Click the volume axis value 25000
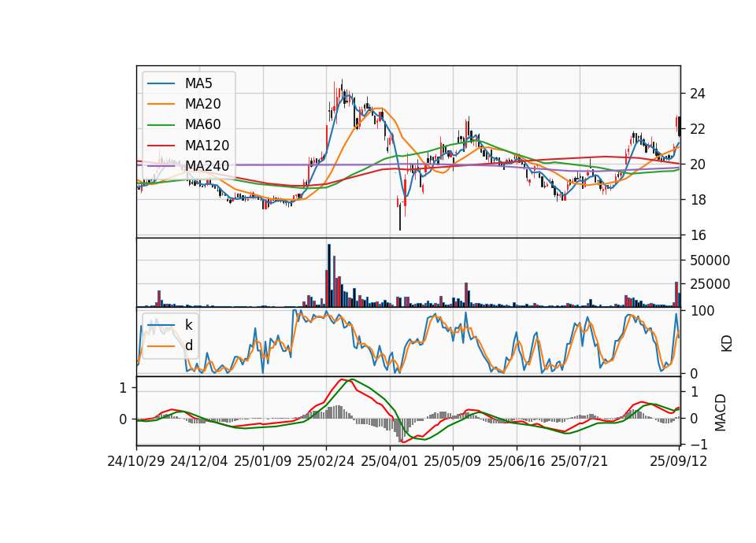756x543 pixels. coord(710,284)
